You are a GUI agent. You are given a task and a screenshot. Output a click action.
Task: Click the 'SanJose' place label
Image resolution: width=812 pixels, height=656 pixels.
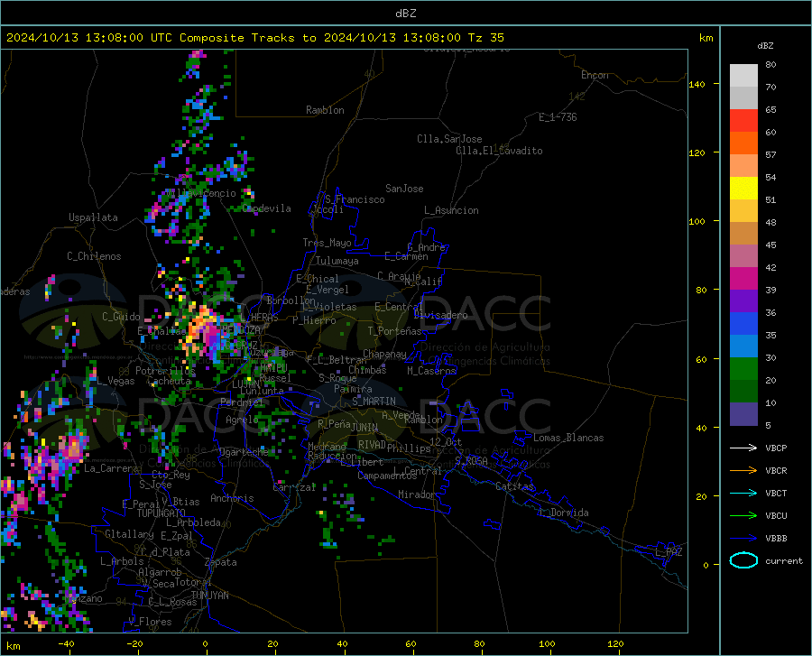click(404, 189)
